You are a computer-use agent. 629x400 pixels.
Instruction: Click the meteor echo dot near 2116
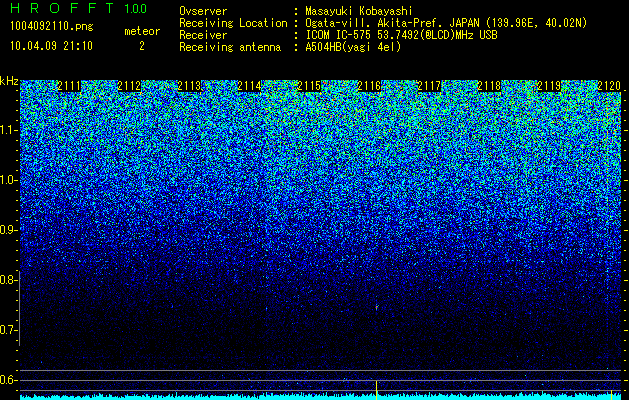[x=377, y=307]
